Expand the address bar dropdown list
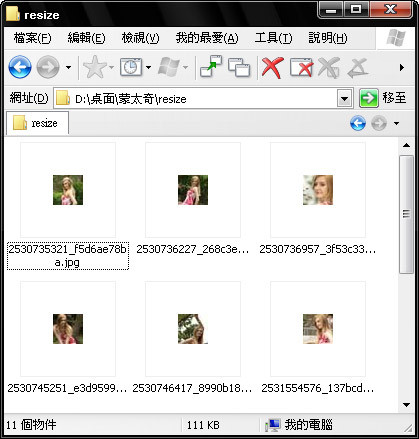The height and width of the screenshot is (439, 419). [344, 99]
